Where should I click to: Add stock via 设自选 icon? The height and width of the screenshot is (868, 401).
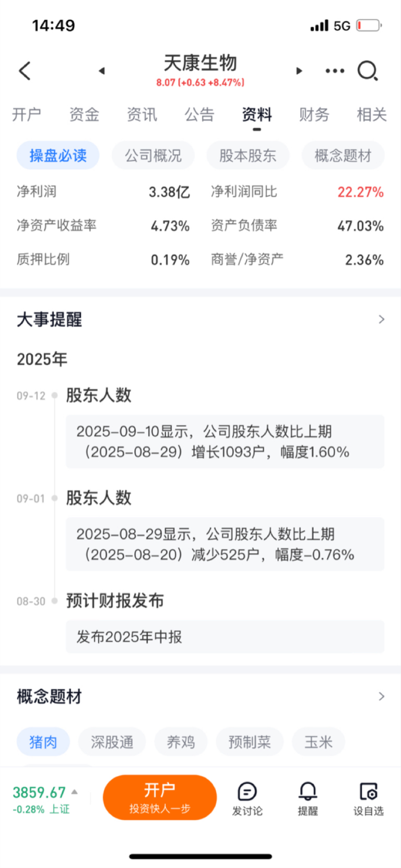[x=369, y=799]
